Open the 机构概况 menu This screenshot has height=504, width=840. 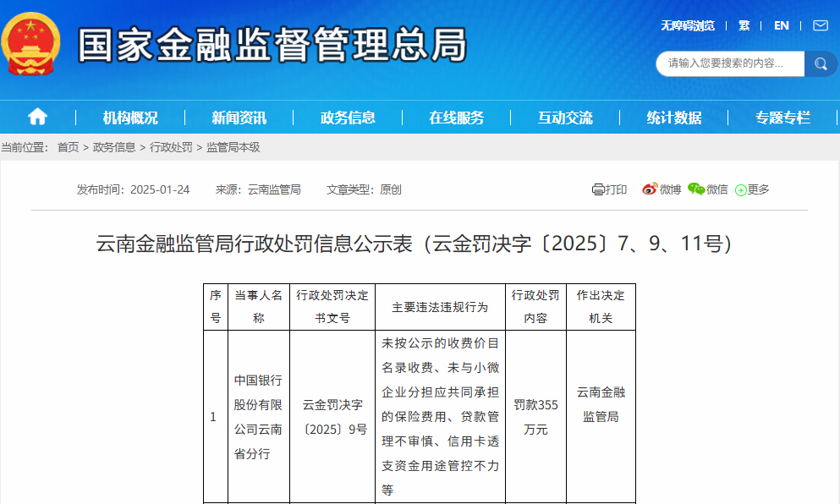(130, 118)
